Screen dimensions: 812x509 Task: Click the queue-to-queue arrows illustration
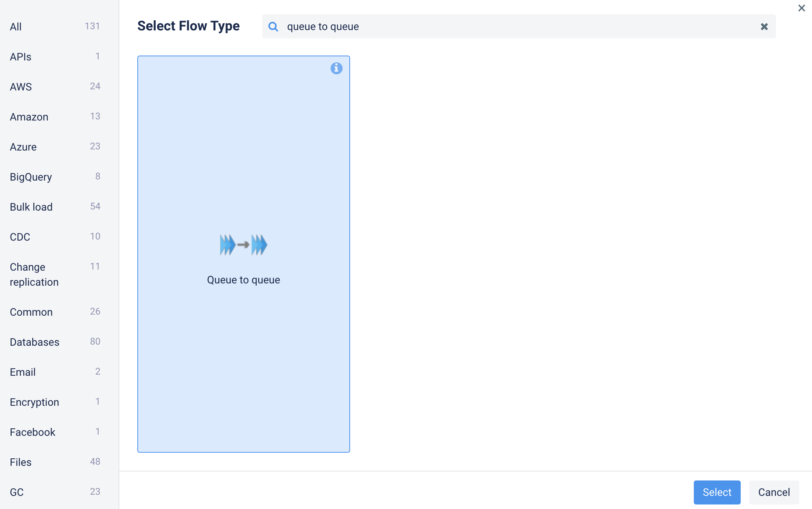pyautogui.click(x=244, y=244)
